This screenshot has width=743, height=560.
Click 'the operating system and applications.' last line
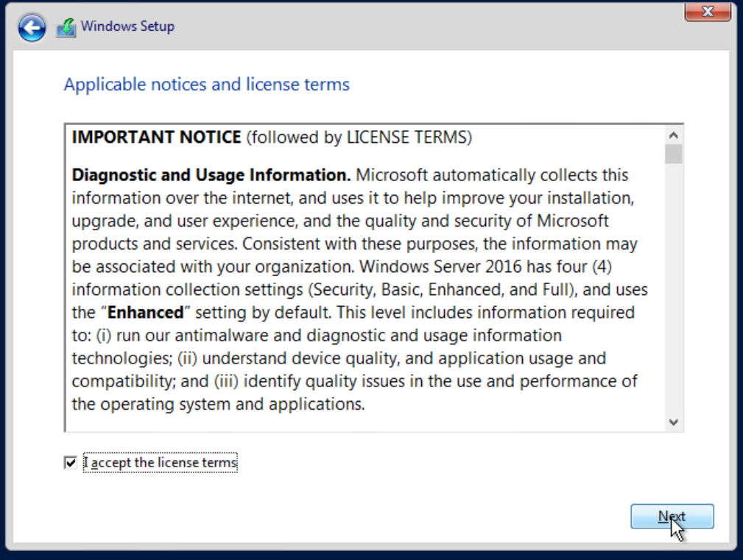point(218,404)
